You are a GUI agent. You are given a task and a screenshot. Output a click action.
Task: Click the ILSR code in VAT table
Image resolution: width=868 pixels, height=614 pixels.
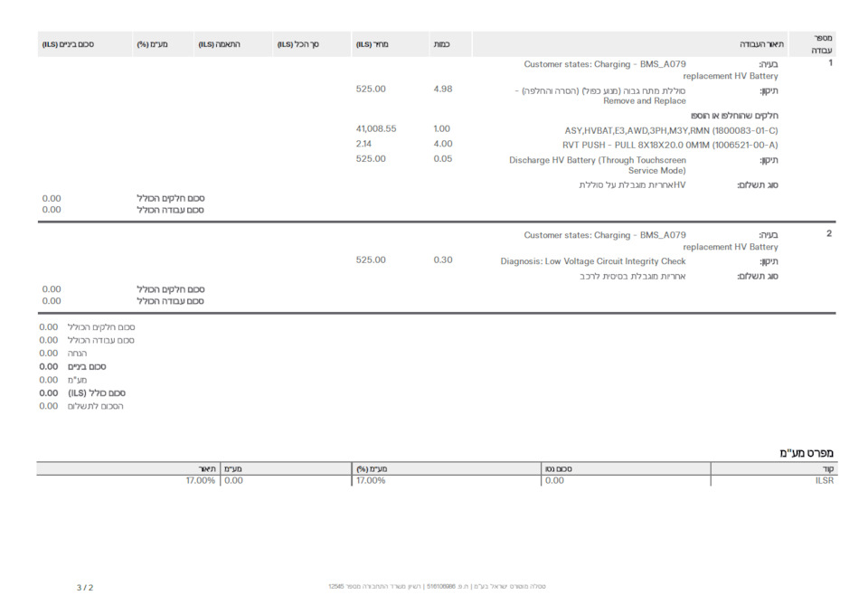coord(824,481)
